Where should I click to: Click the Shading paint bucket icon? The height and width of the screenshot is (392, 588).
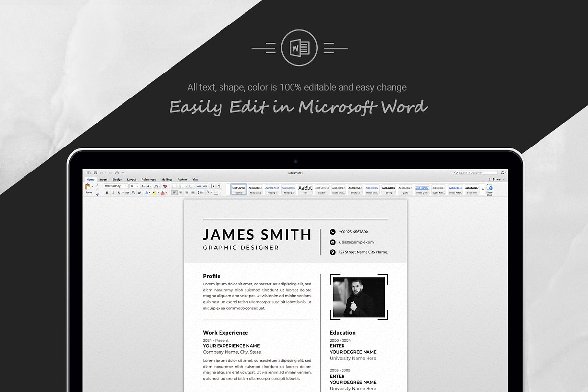(208, 192)
